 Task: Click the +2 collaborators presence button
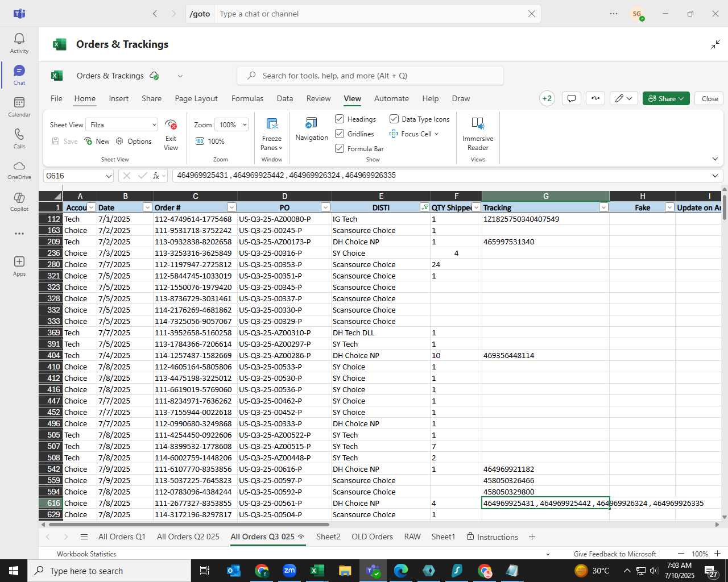point(547,98)
